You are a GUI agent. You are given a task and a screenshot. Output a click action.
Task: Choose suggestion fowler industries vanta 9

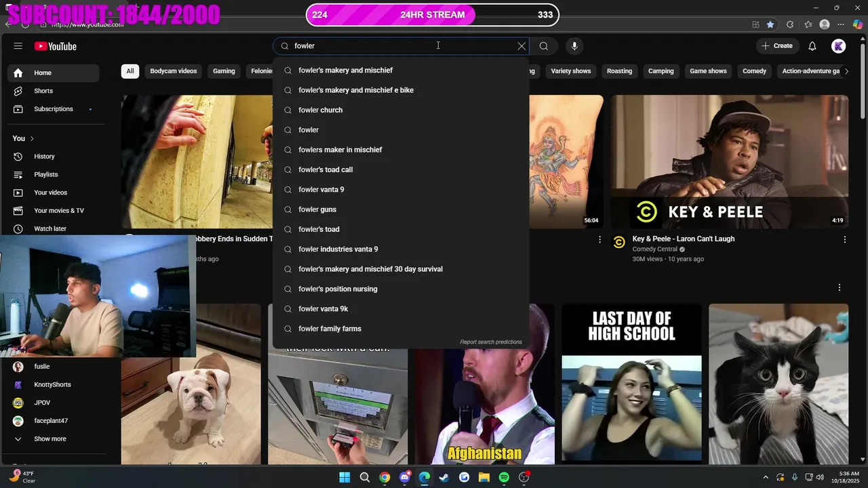coord(401,249)
